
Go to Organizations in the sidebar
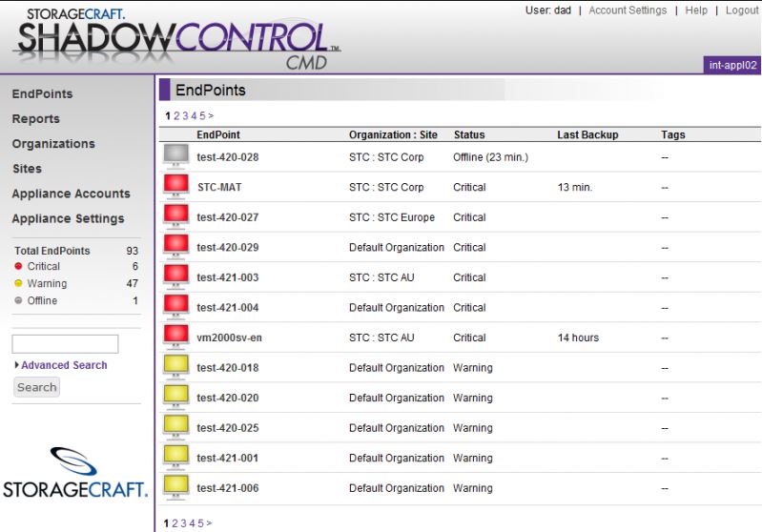pyautogui.click(x=53, y=144)
